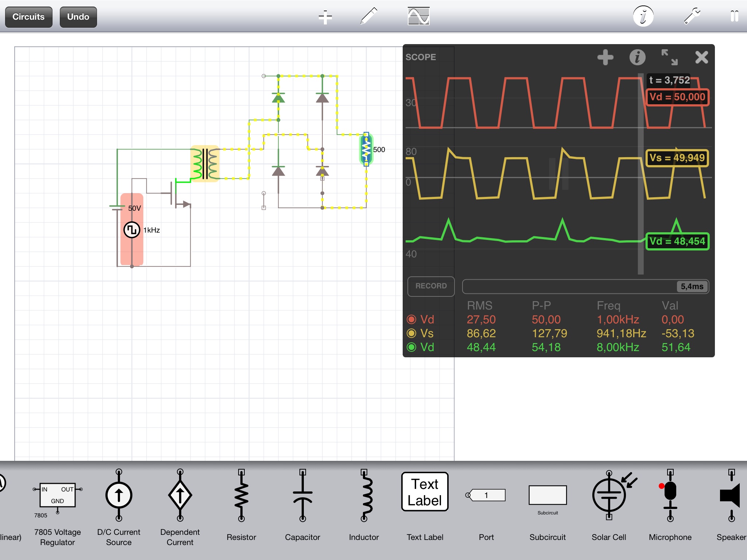Toggle the green Vd trace indicator
This screenshot has height=560, width=747.
(x=411, y=347)
